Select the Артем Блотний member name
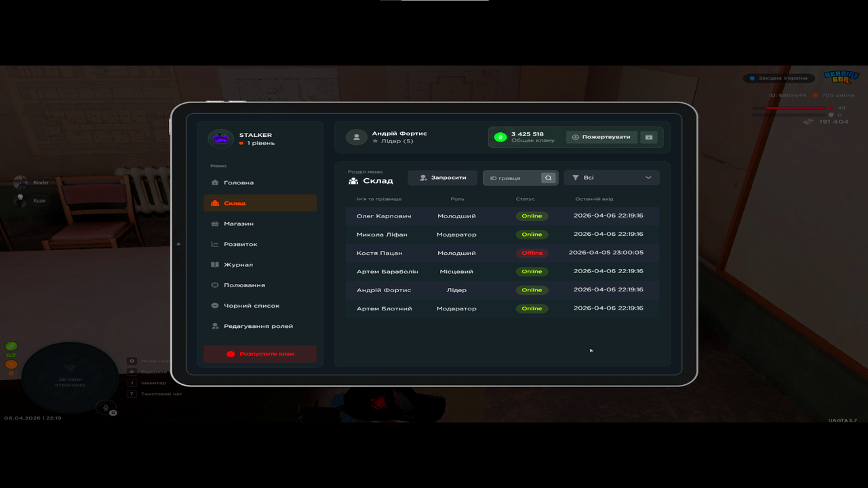The image size is (868, 488). [384, 308]
